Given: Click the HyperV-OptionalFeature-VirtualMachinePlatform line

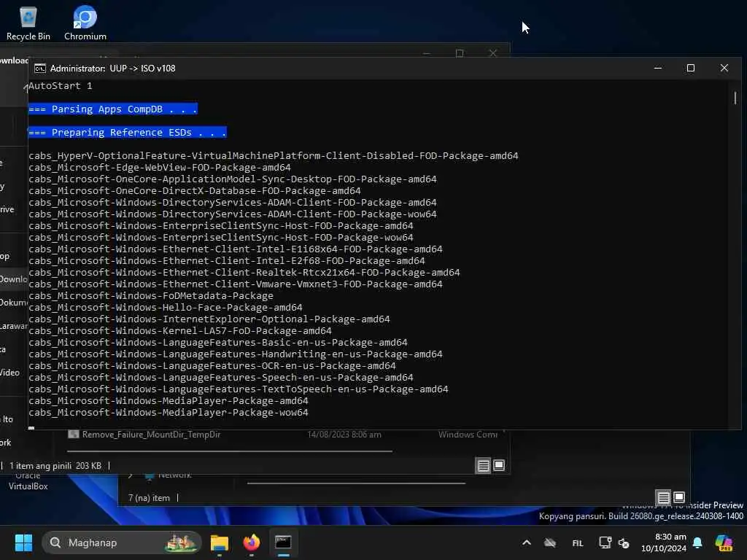Looking at the screenshot, I should (x=274, y=156).
